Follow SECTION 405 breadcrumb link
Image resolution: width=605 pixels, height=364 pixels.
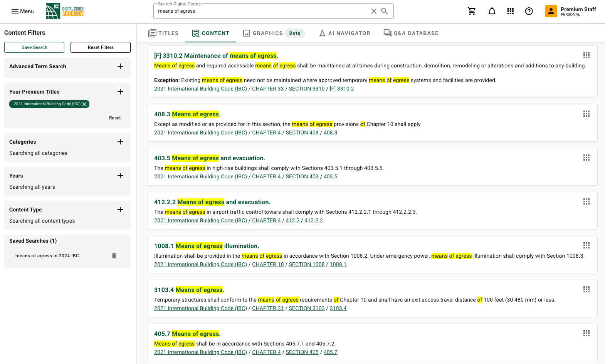[x=302, y=352]
